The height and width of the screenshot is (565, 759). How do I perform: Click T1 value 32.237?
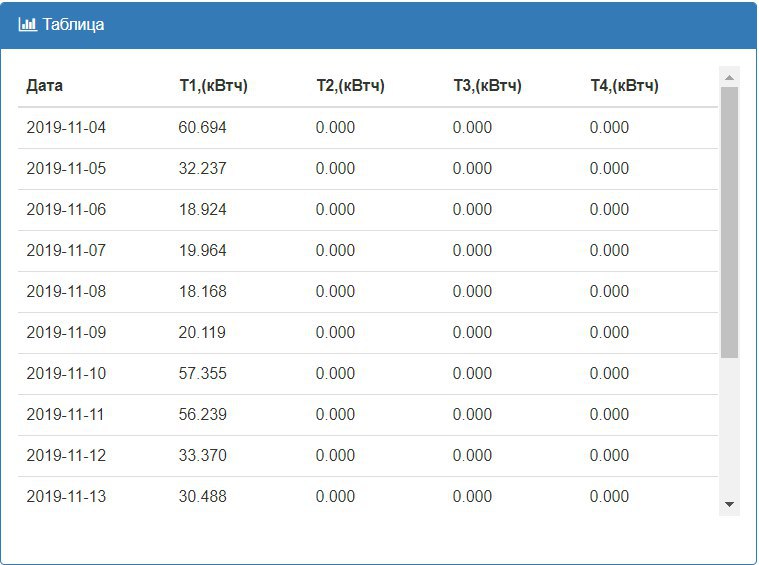202,168
